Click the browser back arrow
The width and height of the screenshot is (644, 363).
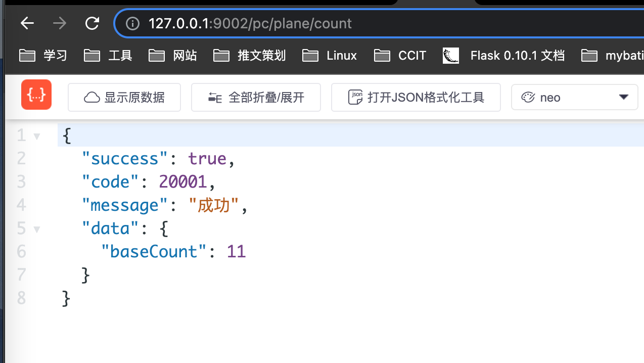[x=27, y=23]
